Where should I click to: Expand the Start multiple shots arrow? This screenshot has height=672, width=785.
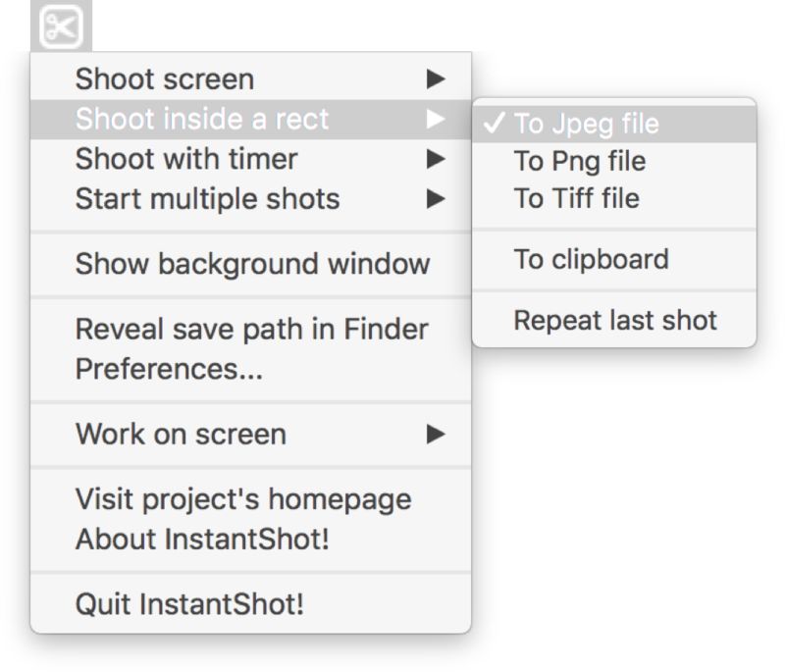pos(437,199)
